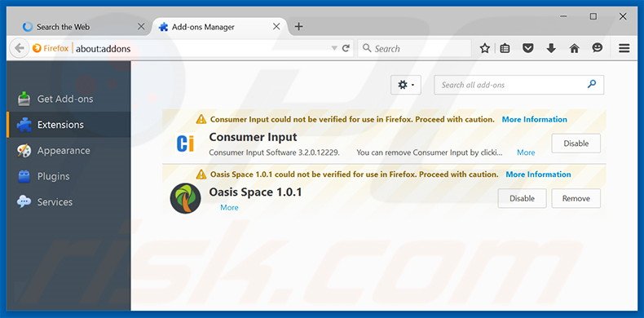Image resolution: width=644 pixels, height=318 pixels.
Task: Disable the Oasis Space extension
Action: [x=522, y=198]
